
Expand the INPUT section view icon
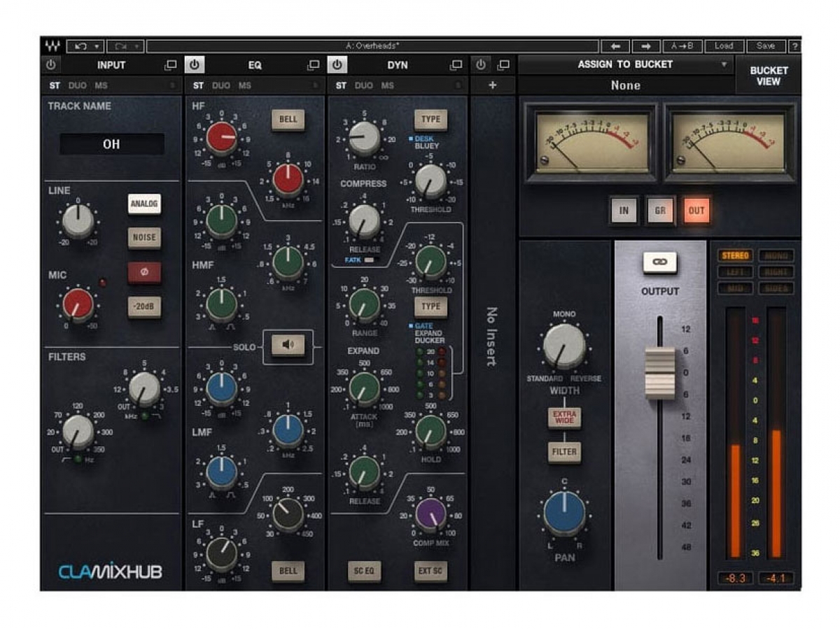tap(171, 65)
